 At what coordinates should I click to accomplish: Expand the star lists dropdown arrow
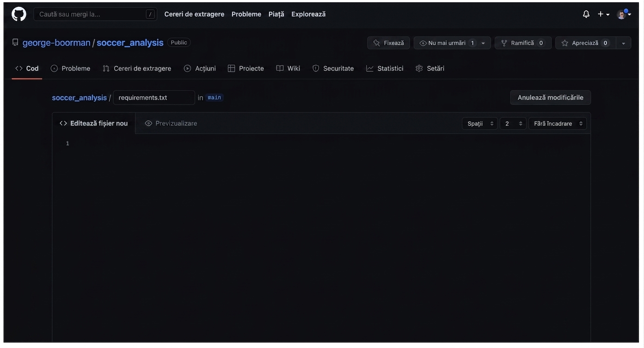point(624,43)
